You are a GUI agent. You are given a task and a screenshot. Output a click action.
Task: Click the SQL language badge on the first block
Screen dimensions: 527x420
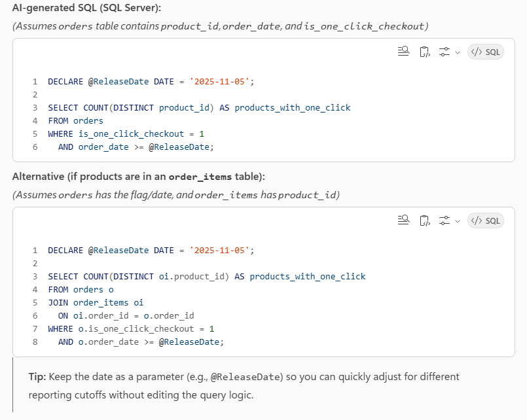(x=485, y=52)
